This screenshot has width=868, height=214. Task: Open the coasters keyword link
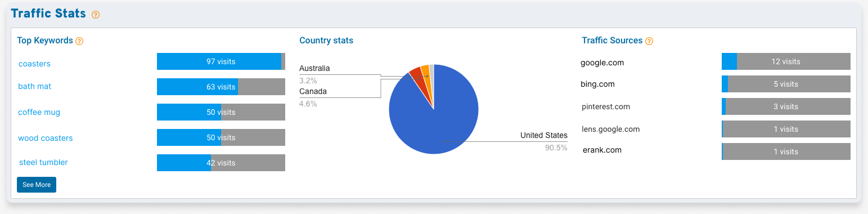coord(34,64)
